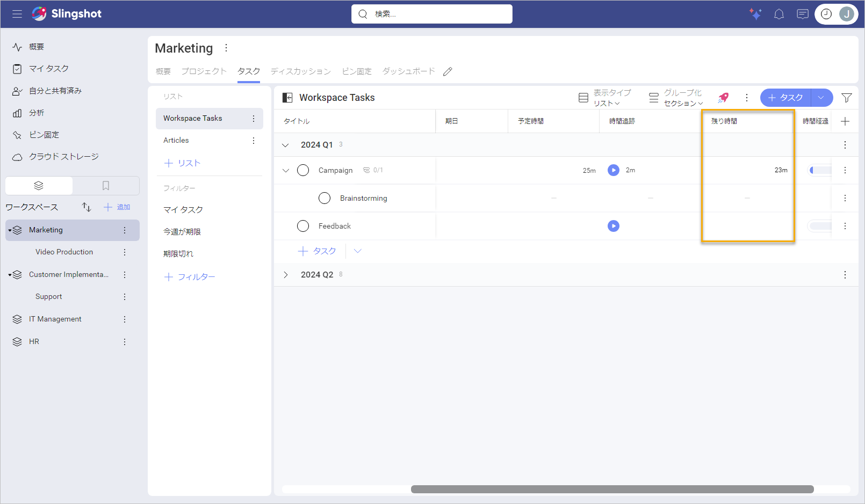Start timer for Feedback task

[x=614, y=226]
